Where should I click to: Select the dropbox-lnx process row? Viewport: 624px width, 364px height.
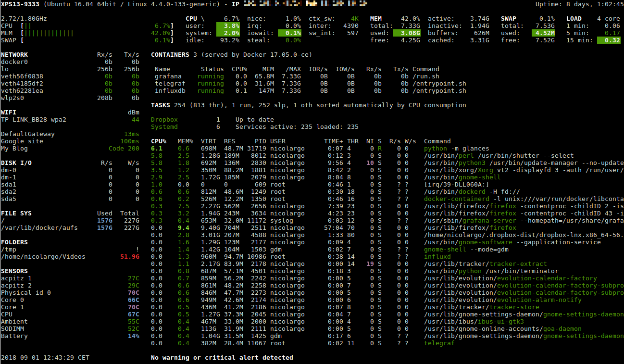[387, 235]
